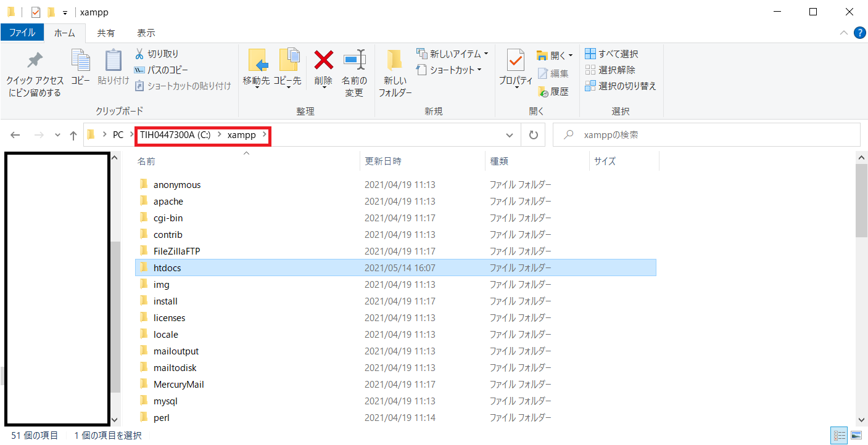Screen dimensions: 868x445
Task: Copy path with パスのコピー
Action: coord(161,70)
